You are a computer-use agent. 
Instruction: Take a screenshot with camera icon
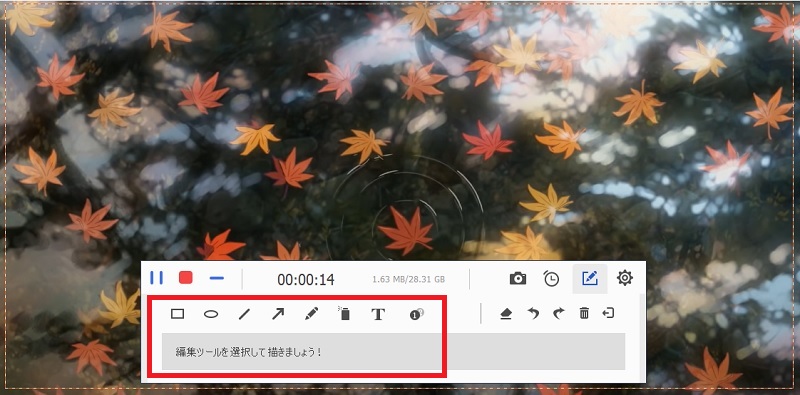(x=518, y=279)
